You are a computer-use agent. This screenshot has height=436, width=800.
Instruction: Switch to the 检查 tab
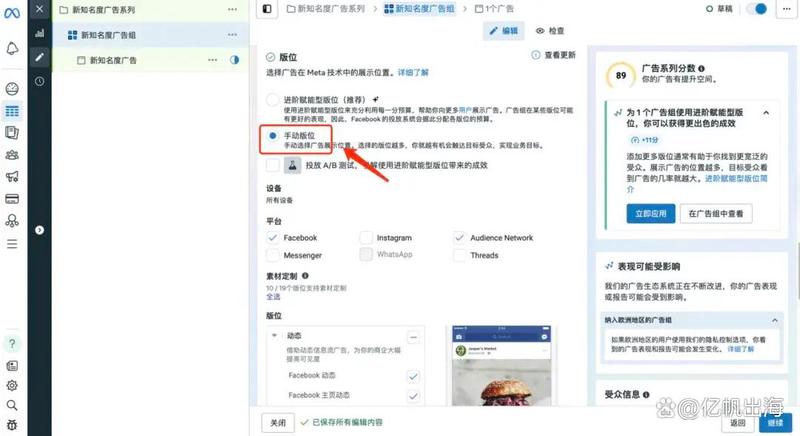click(x=550, y=31)
